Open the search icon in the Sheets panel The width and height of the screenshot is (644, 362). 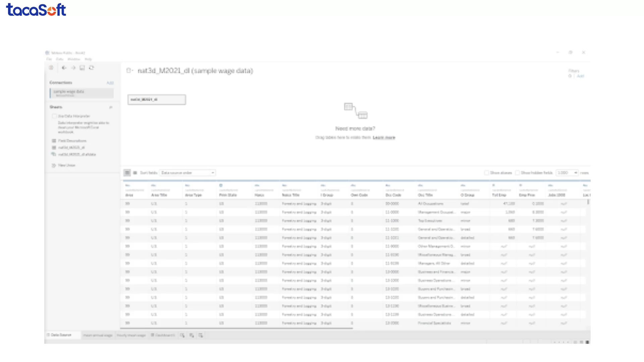(x=111, y=107)
